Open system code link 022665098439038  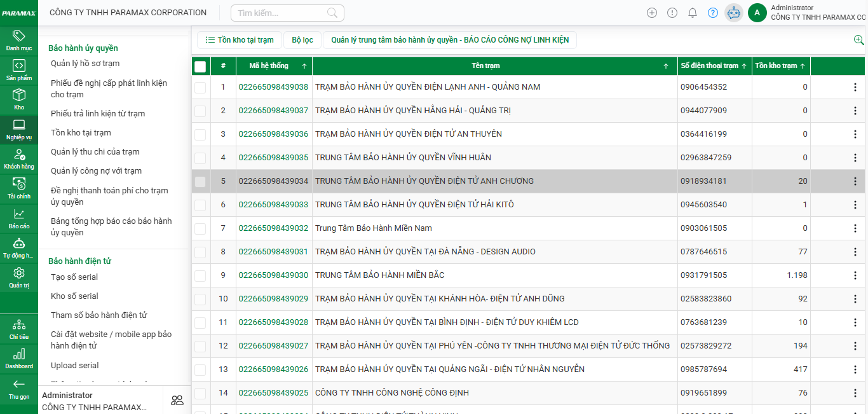(x=273, y=87)
